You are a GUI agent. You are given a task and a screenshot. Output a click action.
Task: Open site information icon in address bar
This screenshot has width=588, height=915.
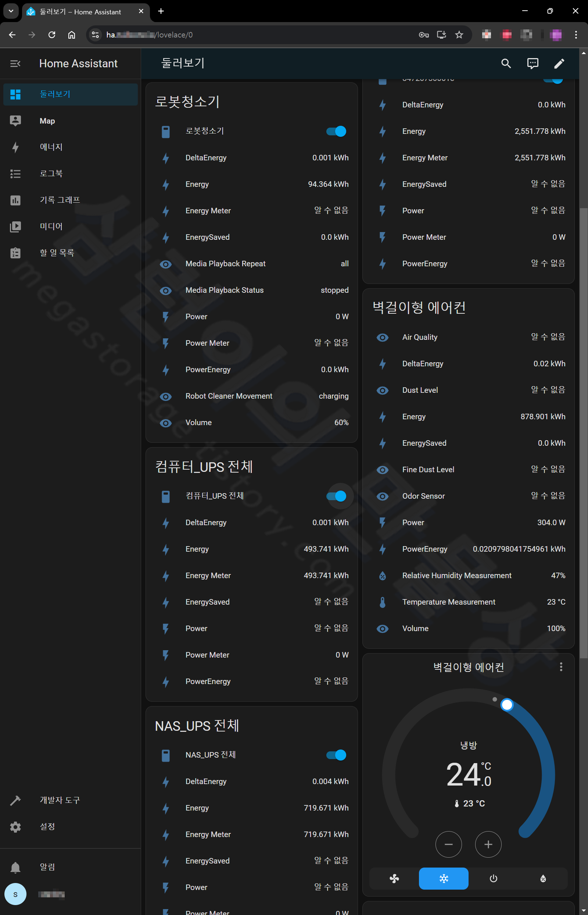95,35
